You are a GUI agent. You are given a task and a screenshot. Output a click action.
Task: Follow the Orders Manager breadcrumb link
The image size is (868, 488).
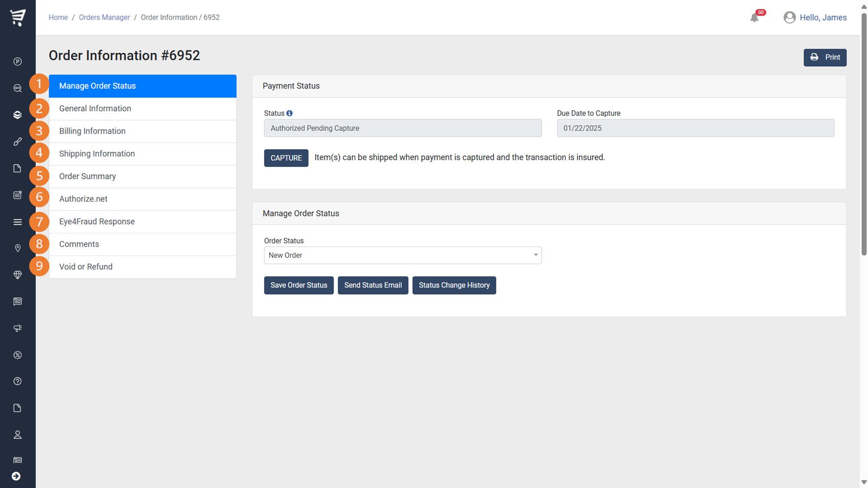pos(104,17)
